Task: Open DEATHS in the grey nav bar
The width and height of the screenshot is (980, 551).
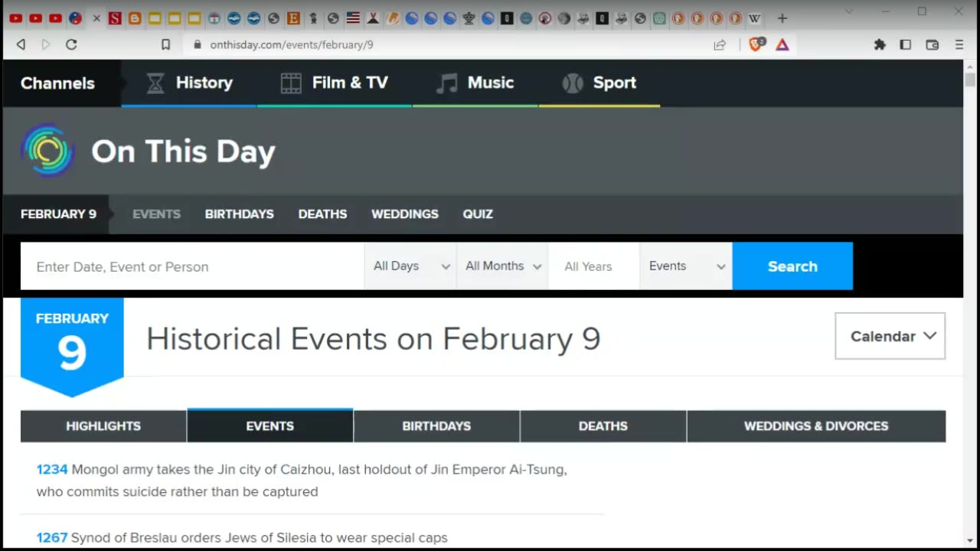Action: click(322, 214)
